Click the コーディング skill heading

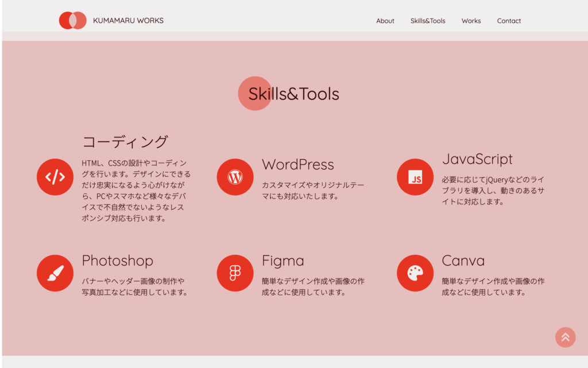coord(125,141)
